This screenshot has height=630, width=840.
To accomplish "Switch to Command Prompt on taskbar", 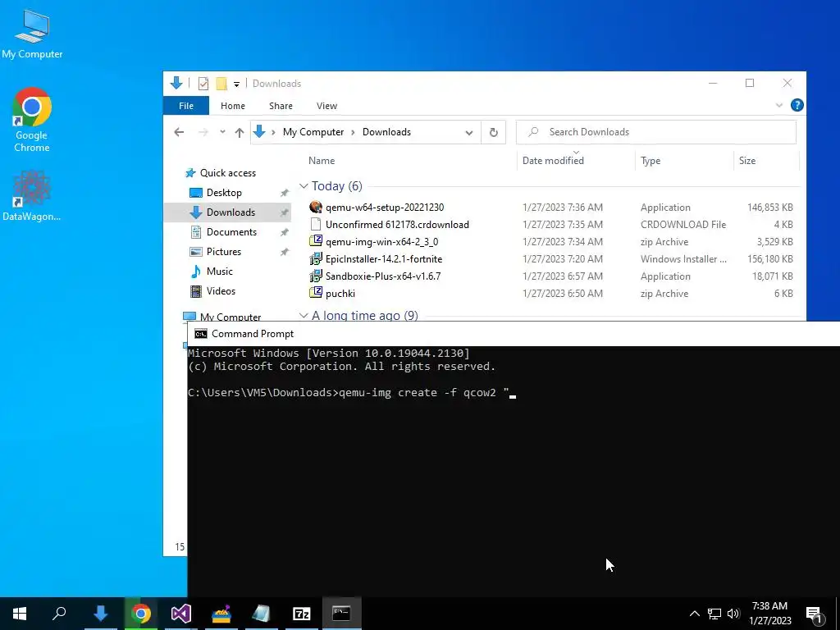I will (x=342, y=614).
